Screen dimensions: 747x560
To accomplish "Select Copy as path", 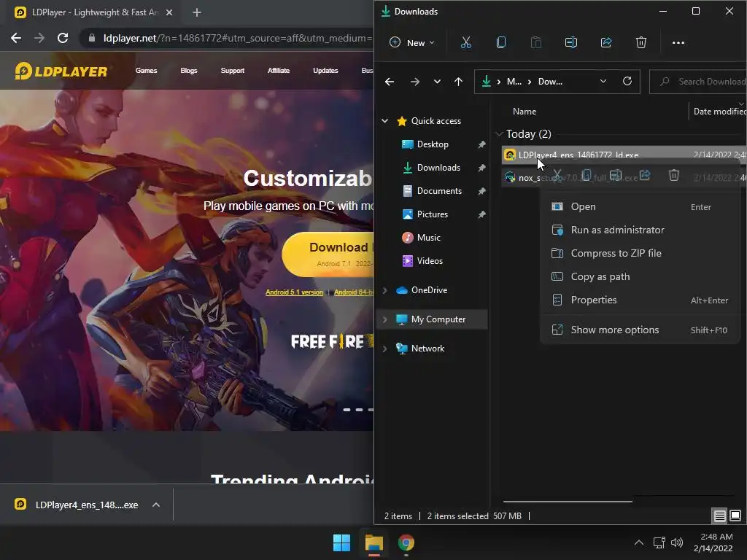I will click(x=639, y=276).
